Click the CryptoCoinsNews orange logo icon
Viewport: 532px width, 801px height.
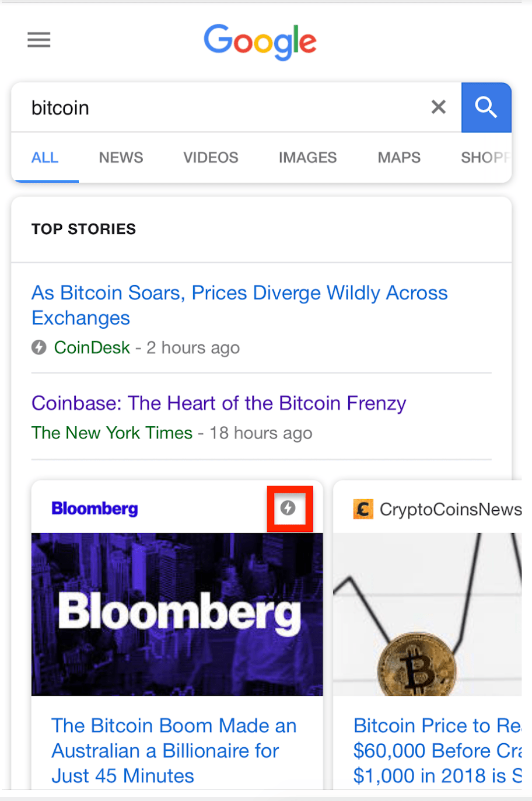point(363,509)
